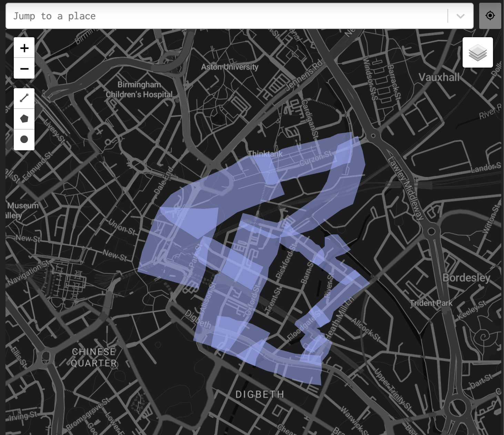Click the Barrack St label
The height and width of the screenshot is (435, 504).
point(394,82)
